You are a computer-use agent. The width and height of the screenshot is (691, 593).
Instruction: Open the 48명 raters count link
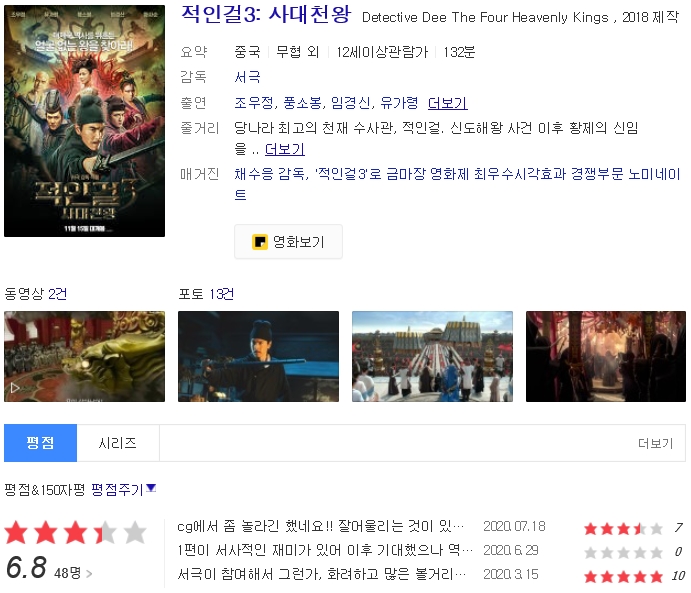pyautogui.click(x=67, y=573)
